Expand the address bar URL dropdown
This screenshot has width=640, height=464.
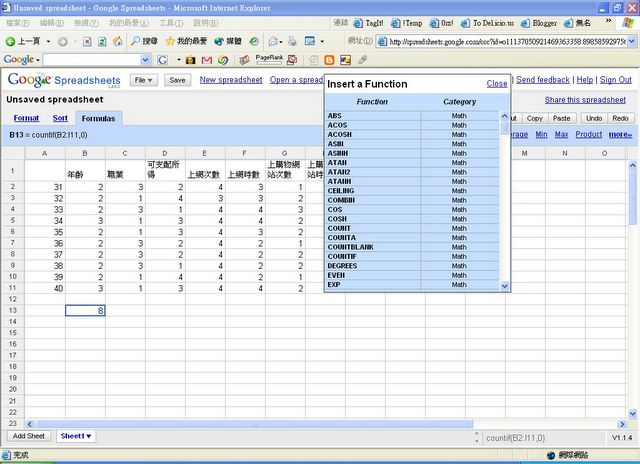point(631,41)
